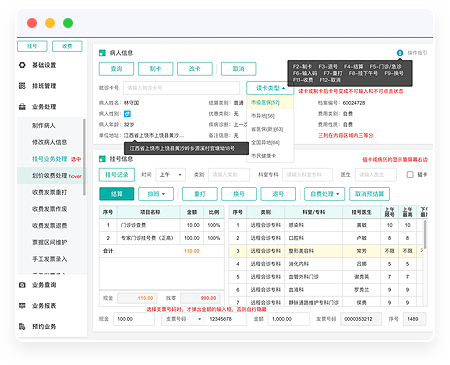Click the 业务查询 sidebar icon
Screen dimensions: 450x365
tap(22, 285)
